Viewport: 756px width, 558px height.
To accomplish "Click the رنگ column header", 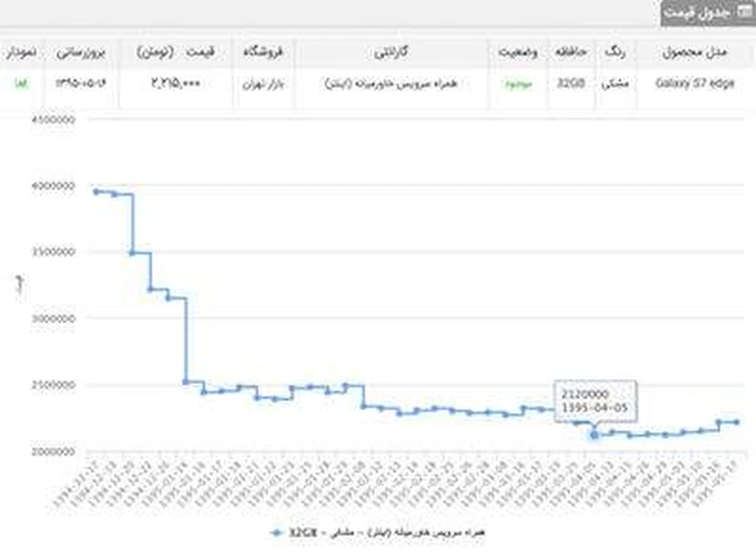I will pos(615,52).
